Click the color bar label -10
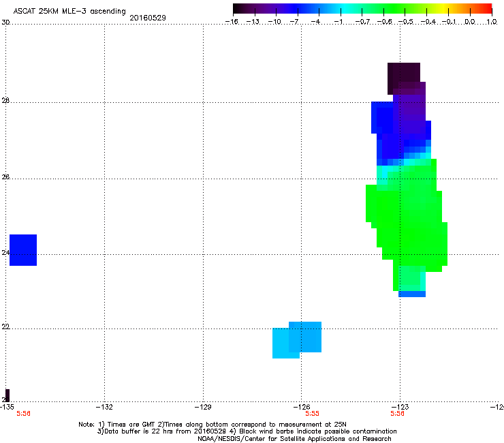Image resolution: width=504 pixels, height=443 pixels. (x=274, y=22)
